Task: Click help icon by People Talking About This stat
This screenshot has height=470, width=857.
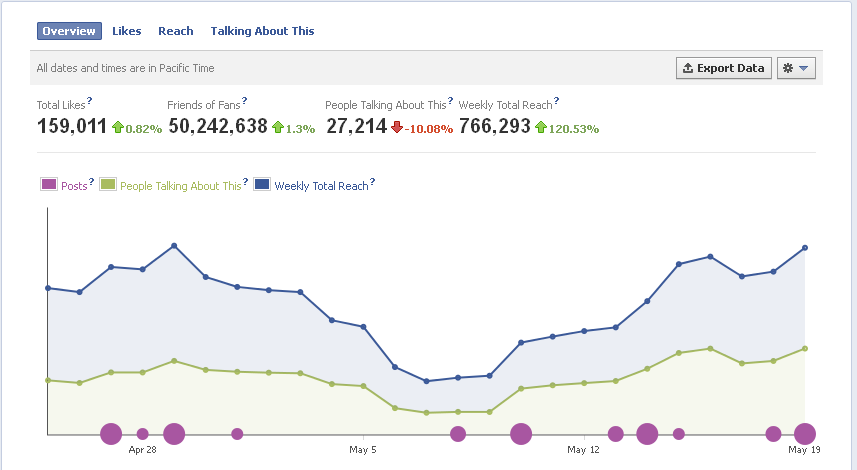Action: pos(450,101)
